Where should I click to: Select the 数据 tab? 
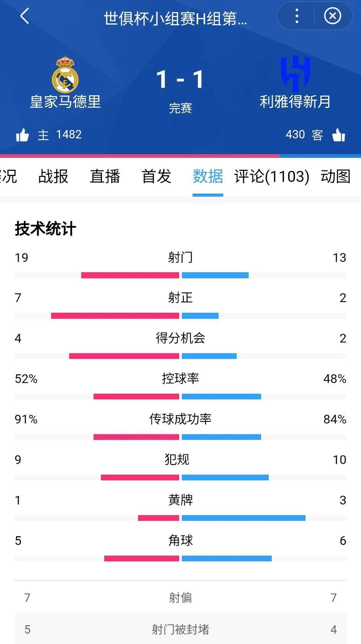pos(208,176)
